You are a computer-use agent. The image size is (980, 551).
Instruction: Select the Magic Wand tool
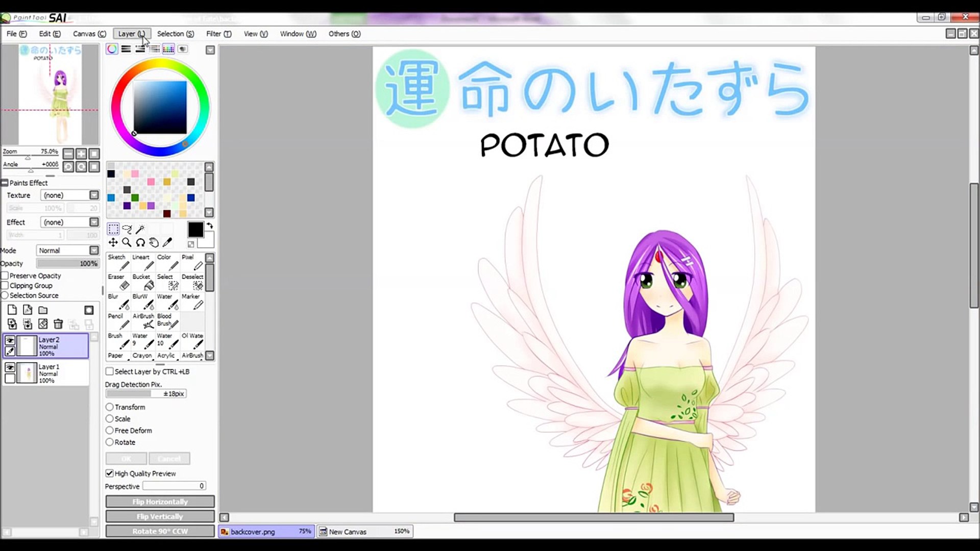tap(140, 229)
